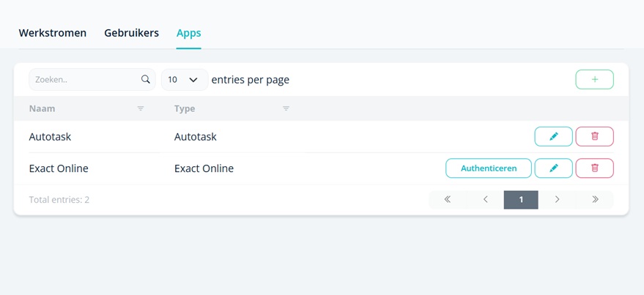
Task: Delete the Exact Online app entry
Action: [x=594, y=168]
